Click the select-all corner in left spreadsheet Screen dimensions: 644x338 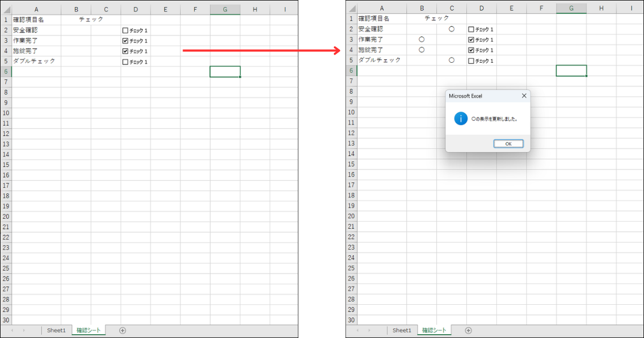(x=6, y=10)
